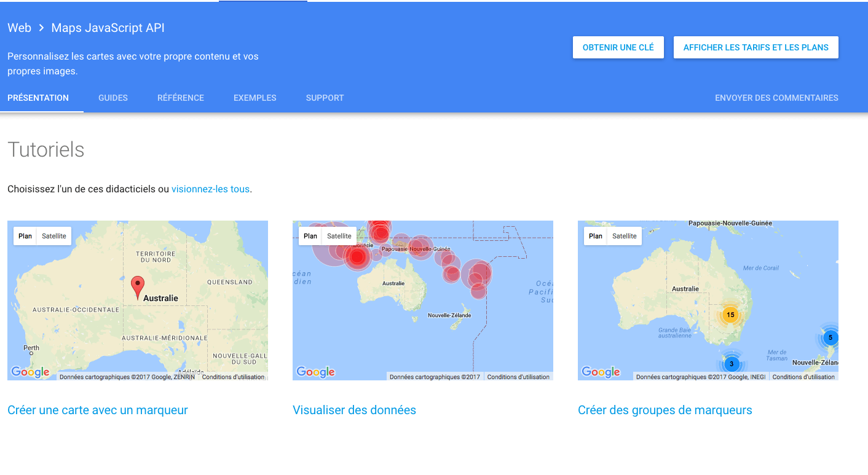Click the blue cluster marker labeled 3
Image resolution: width=868 pixels, height=475 pixels.
(732, 364)
